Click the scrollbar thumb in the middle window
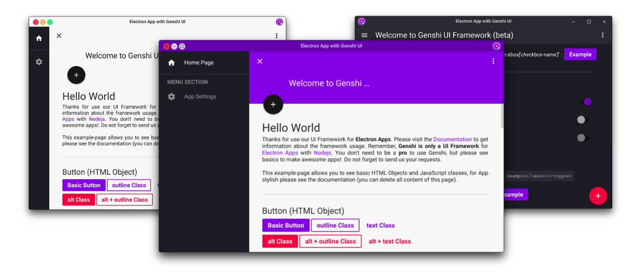 [501, 116]
